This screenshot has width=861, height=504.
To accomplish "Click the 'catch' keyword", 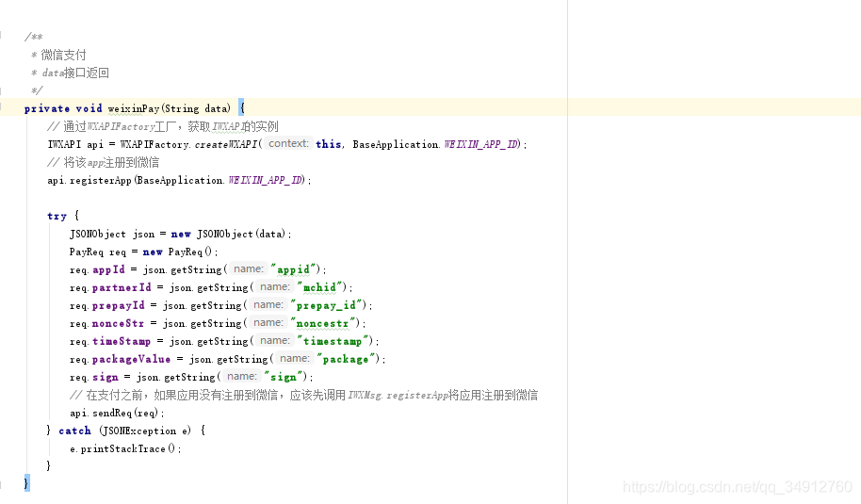I will [74, 431].
